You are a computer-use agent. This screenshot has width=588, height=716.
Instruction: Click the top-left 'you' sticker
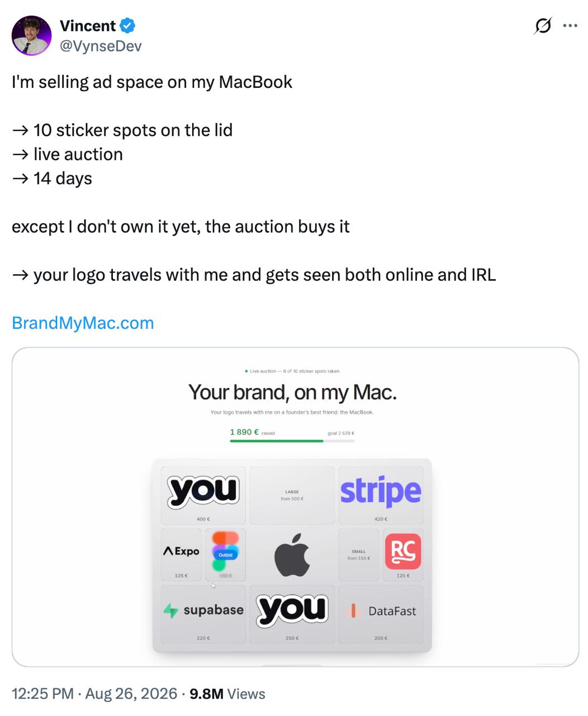[x=203, y=492]
